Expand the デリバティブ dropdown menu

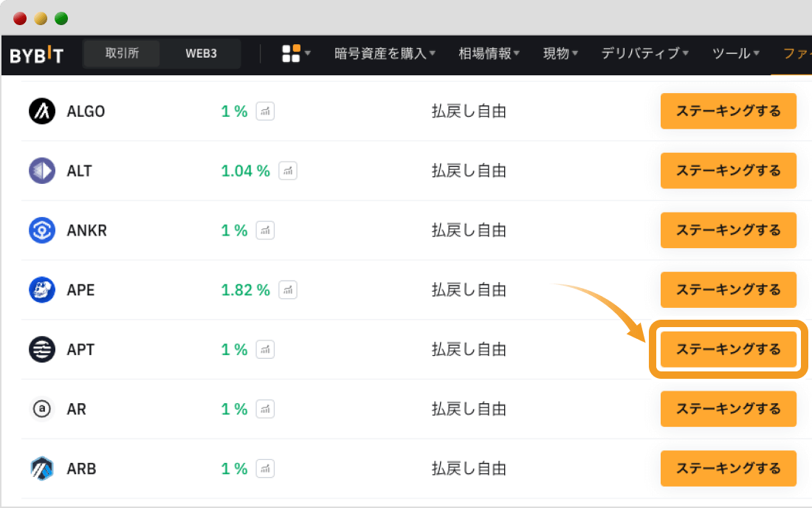tap(644, 53)
